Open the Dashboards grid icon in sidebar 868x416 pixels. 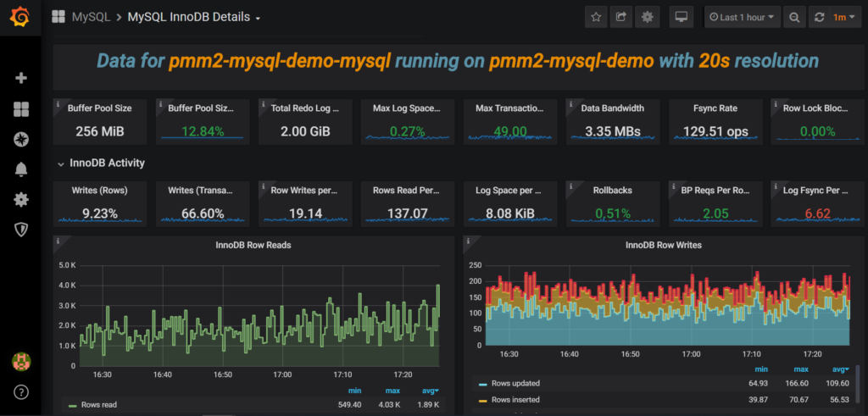(x=21, y=109)
